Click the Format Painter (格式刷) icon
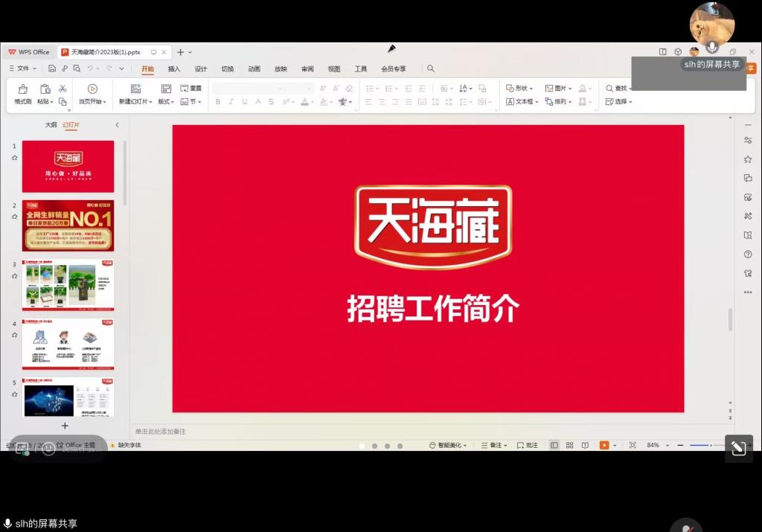 point(23,89)
